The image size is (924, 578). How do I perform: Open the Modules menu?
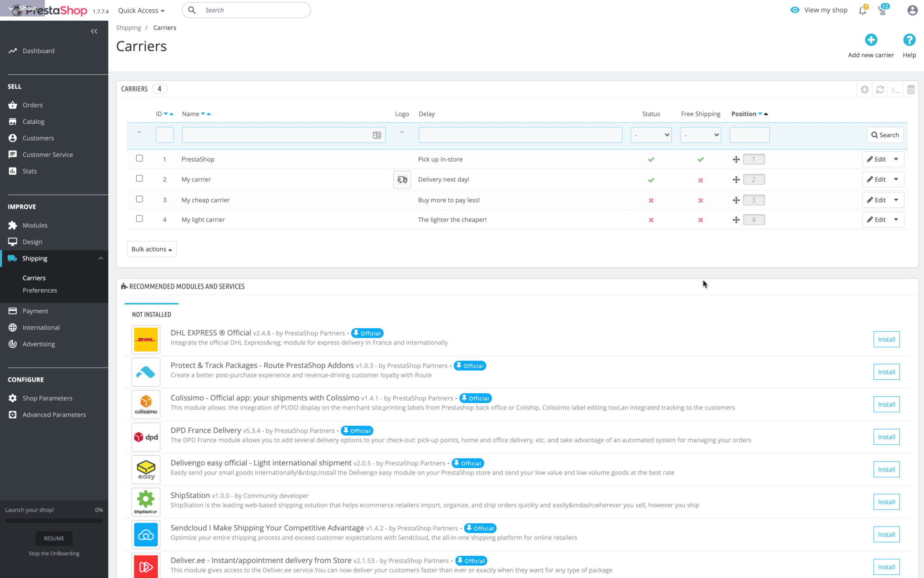(x=35, y=225)
